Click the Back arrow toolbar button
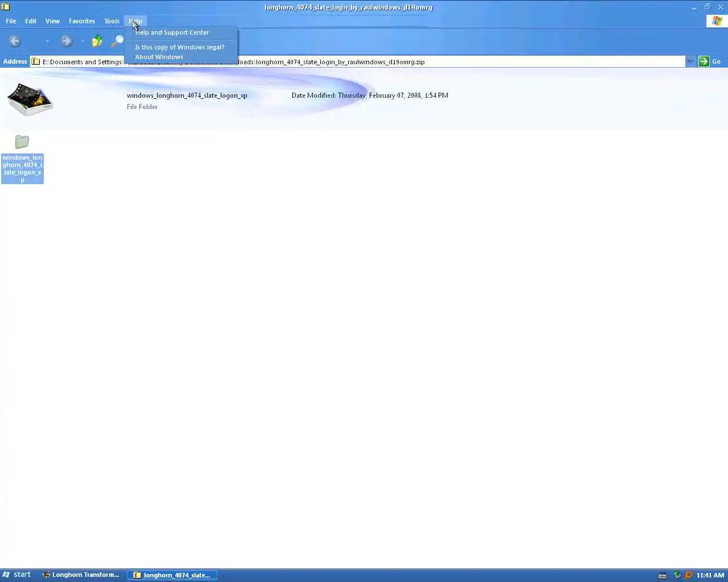The width and height of the screenshot is (728, 582). 15,41
